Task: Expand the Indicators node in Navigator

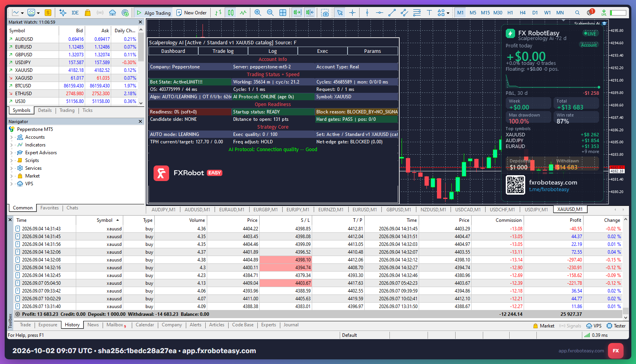Action: (11, 145)
